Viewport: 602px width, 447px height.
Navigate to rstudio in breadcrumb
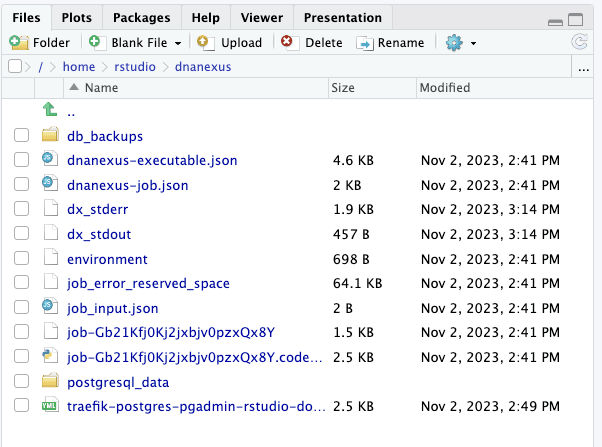pyautogui.click(x=135, y=67)
